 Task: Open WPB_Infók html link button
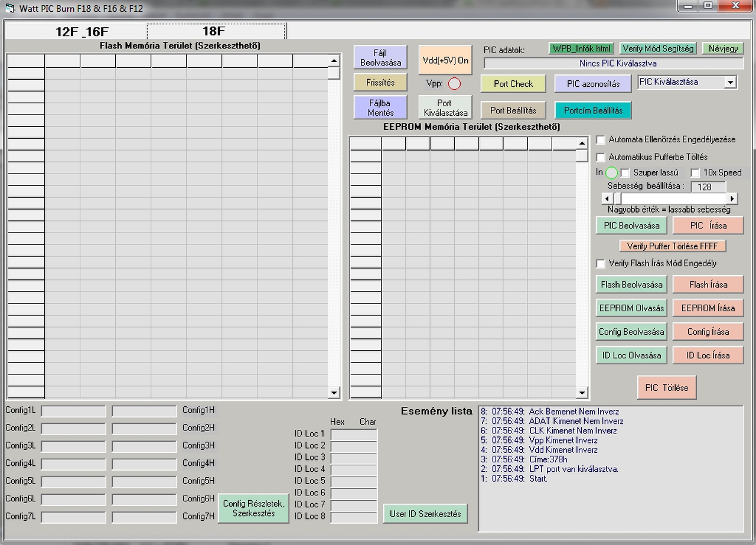582,48
